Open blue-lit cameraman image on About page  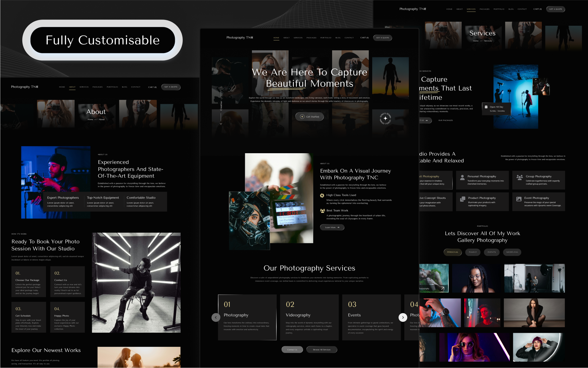(56, 182)
